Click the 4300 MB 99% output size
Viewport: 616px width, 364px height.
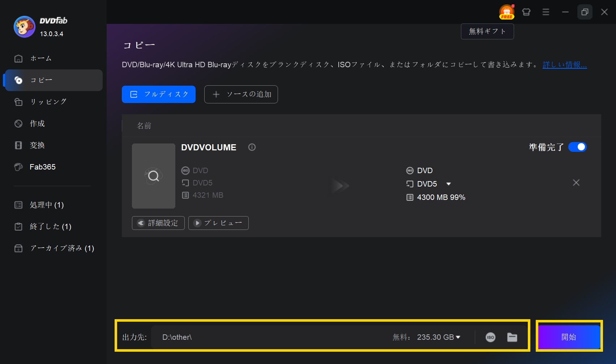pos(441,197)
